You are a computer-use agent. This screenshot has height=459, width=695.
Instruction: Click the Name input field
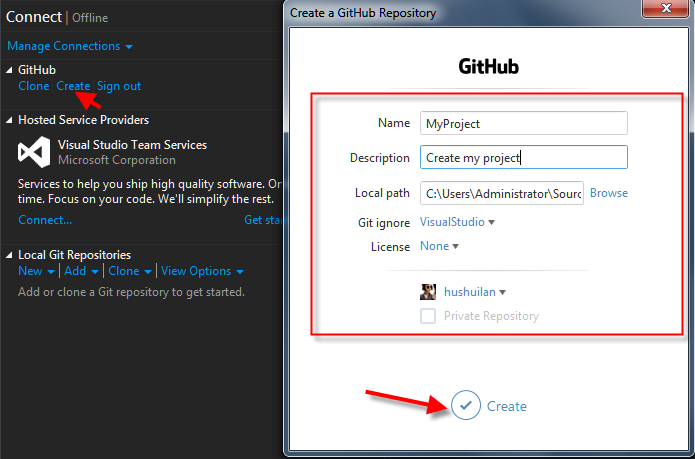(x=523, y=123)
